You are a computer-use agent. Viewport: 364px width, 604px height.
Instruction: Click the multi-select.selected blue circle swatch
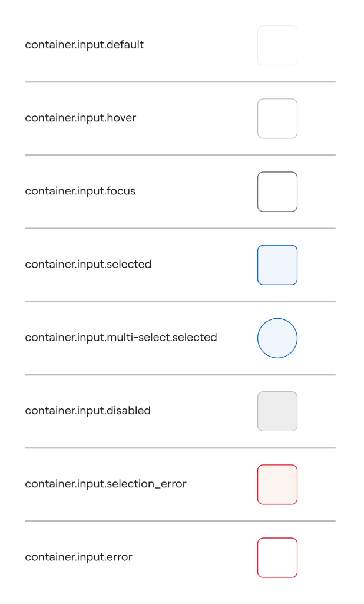click(277, 338)
